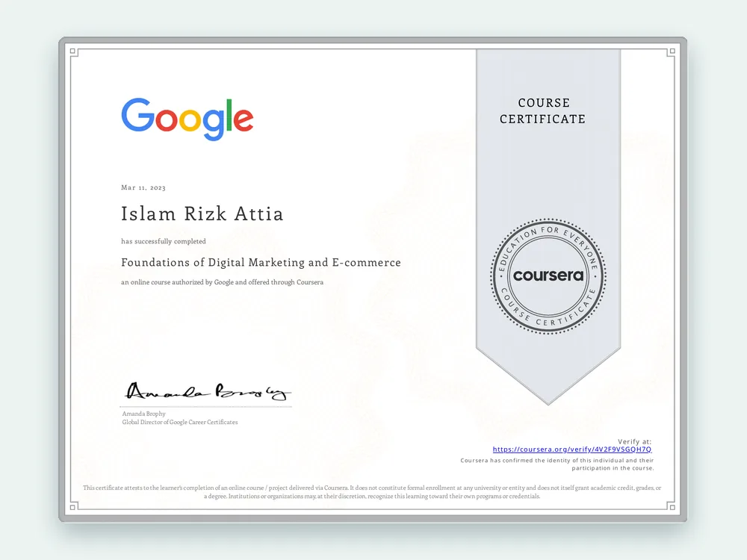Viewport: 747px width, 560px height.
Task: Click the Coursera round seal
Action: [548, 276]
